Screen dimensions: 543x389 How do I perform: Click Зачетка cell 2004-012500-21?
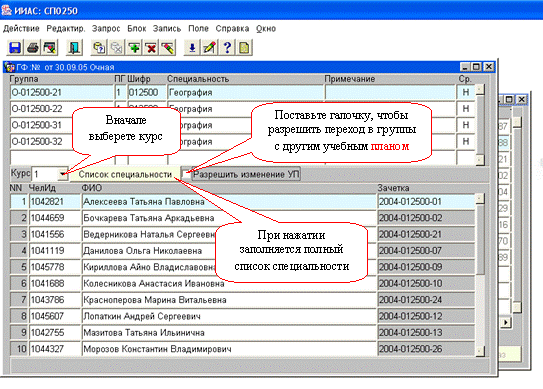click(426, 234)
